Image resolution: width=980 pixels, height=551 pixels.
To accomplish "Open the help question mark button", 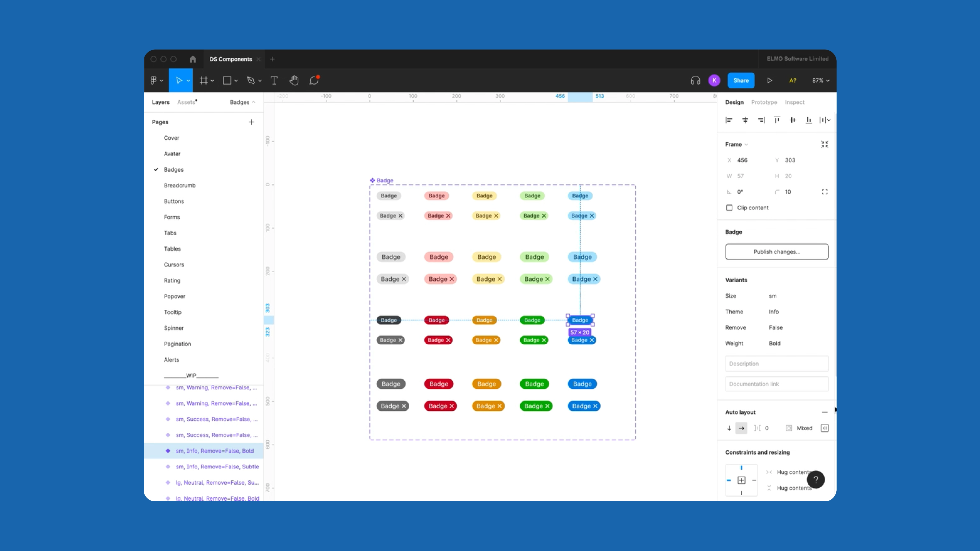I will click(816, 480).
